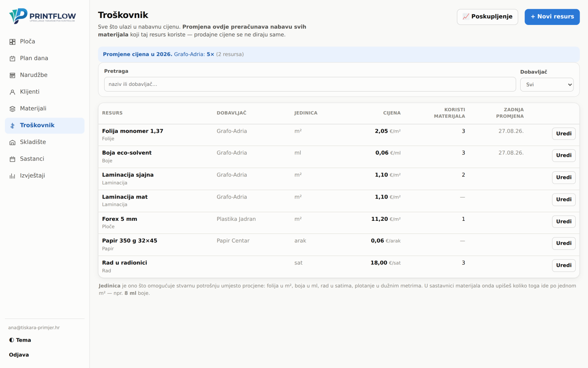Viewport: 588px width, 368px height.
Task: Click the Poskupljenje button
Action: (487, 17)
